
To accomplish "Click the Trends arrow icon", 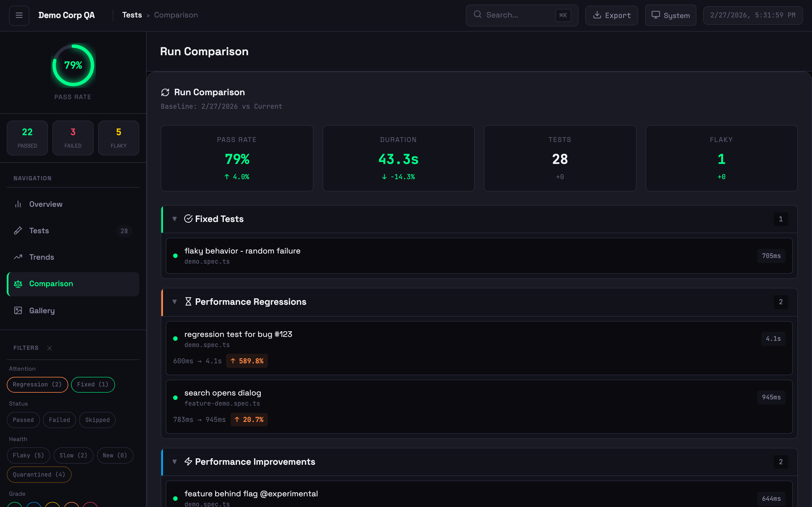I will pyautogui.click(x=18, y=257).
